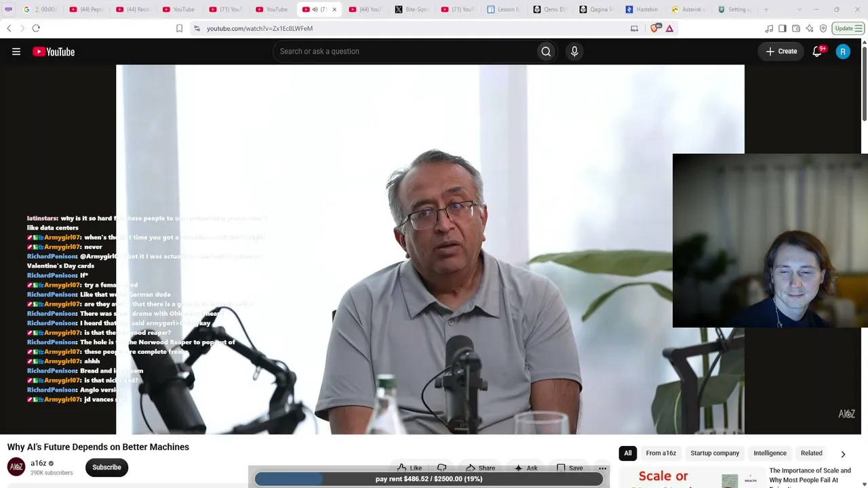Open Brave Rewards triangle icon
The image size is (868, 488).
coord(669,28)
